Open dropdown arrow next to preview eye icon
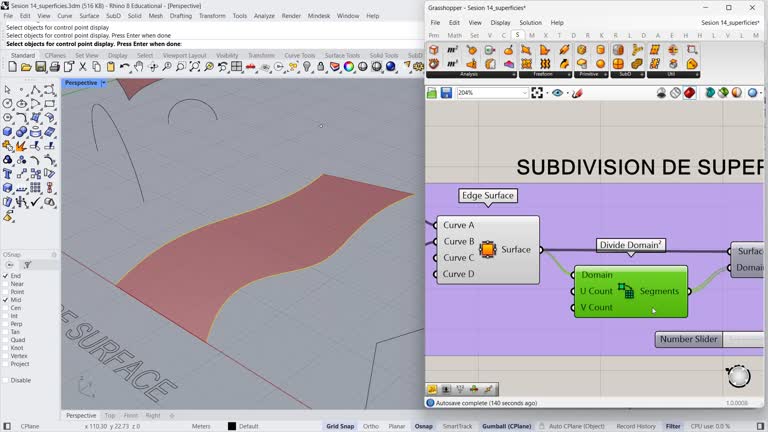This screenshot has width=768, height=432. point(567,93)
